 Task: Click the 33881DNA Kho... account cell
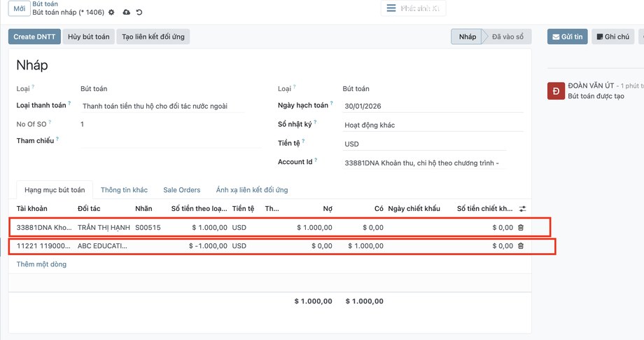click(x=44, y=227)
